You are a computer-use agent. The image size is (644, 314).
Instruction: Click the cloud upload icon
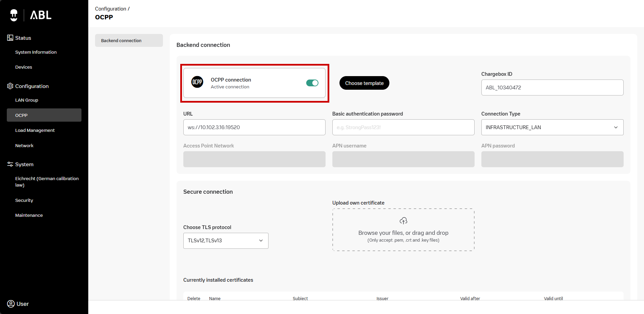pyautogui.click(x=403, y=221)
